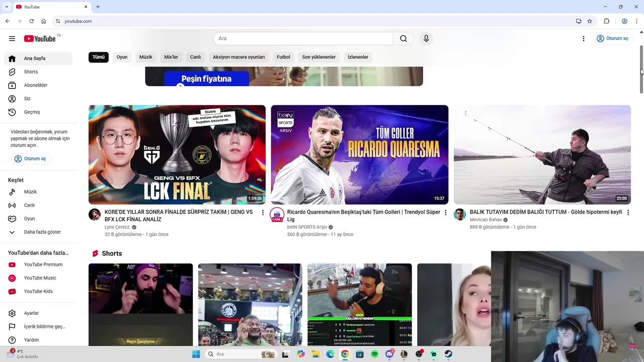The height and width of the screenshot is (362, 644).
Task: Click Mevtcan Bahav channel avatar
Action: [x=460, y=215]
